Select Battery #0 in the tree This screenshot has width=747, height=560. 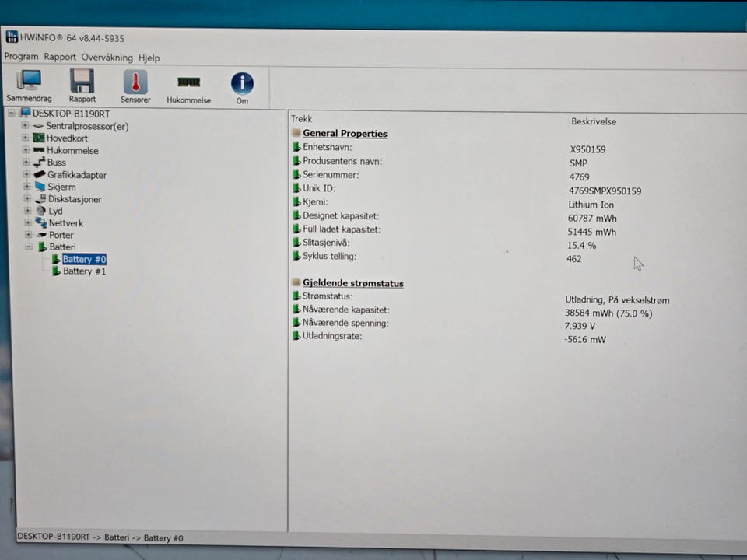pos(84,259)
